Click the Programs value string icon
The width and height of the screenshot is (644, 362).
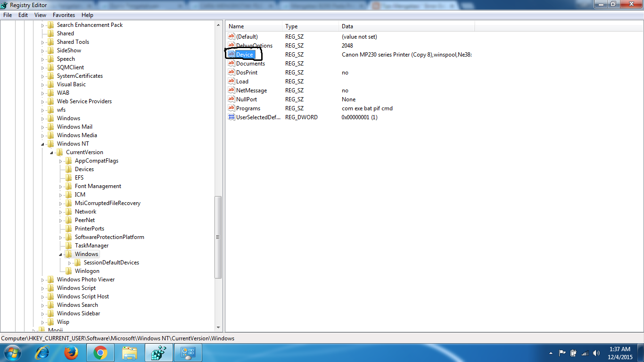pyautogui.click(x=231, y=108)
